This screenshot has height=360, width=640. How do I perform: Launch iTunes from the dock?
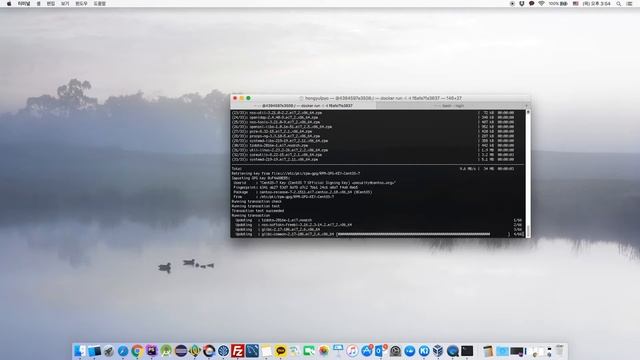[x=352, y=351]
